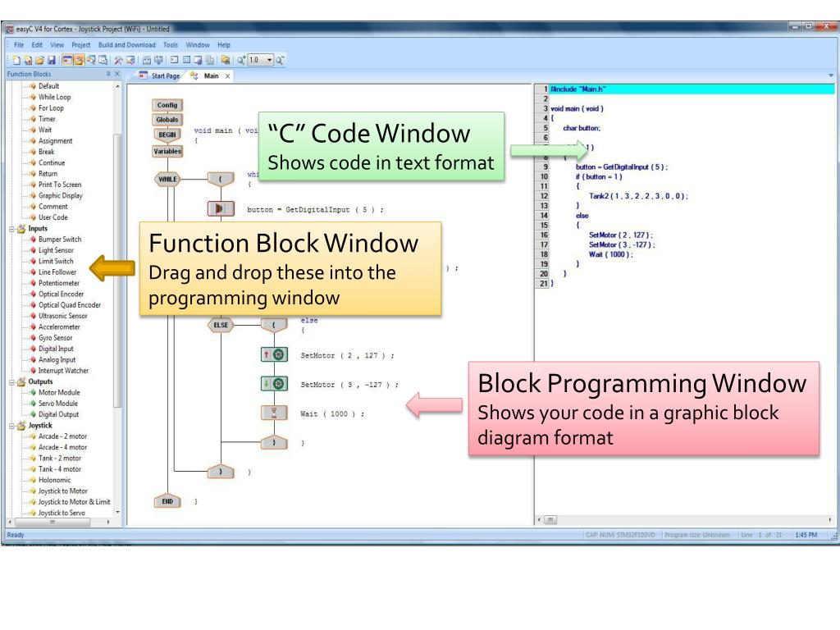This screenshot has width=840, height=630.
Task: Click the Config block in the flowchart
Action: tap(167, 105)
